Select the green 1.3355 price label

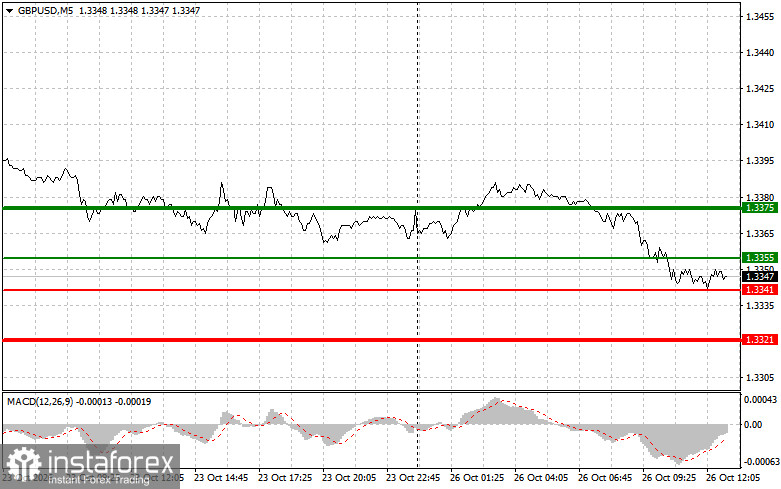[x=760, y=257]
